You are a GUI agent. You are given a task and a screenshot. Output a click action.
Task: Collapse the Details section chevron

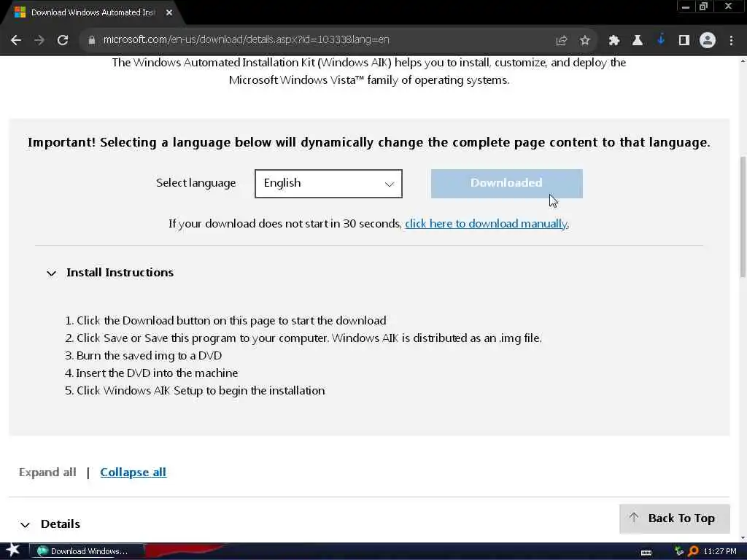coord(26,525)
